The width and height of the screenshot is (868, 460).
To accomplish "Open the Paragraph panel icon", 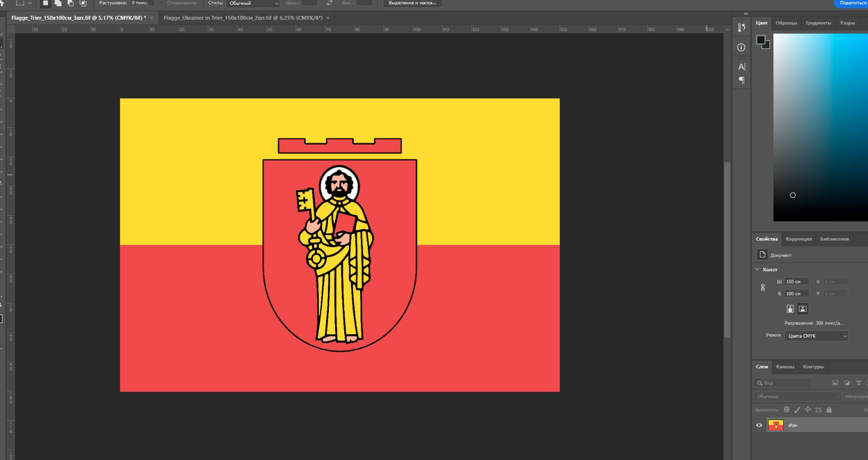I will [742, 81].
